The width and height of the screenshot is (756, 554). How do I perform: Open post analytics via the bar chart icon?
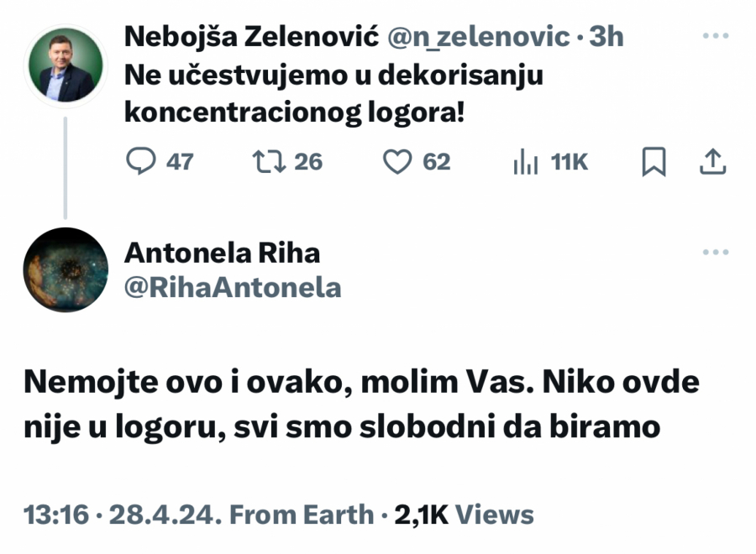point(526,163)
